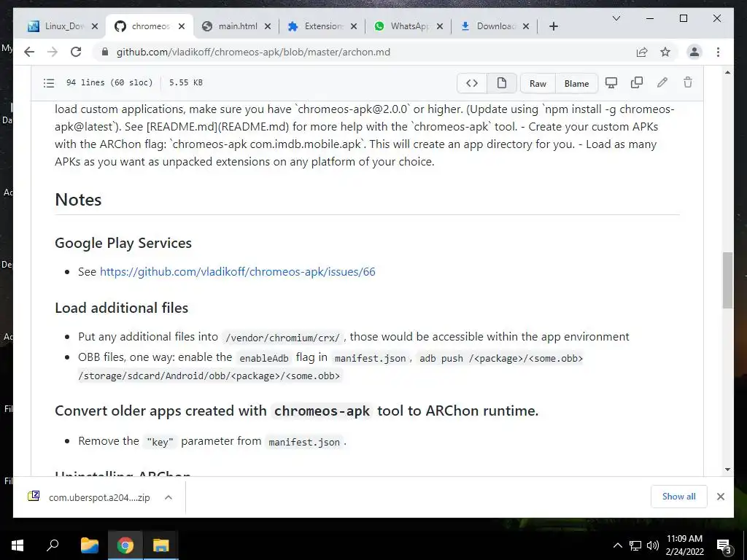Open the Chrome profile avatar
This screenshot has width=747, height=560.
tap(694, 52)
